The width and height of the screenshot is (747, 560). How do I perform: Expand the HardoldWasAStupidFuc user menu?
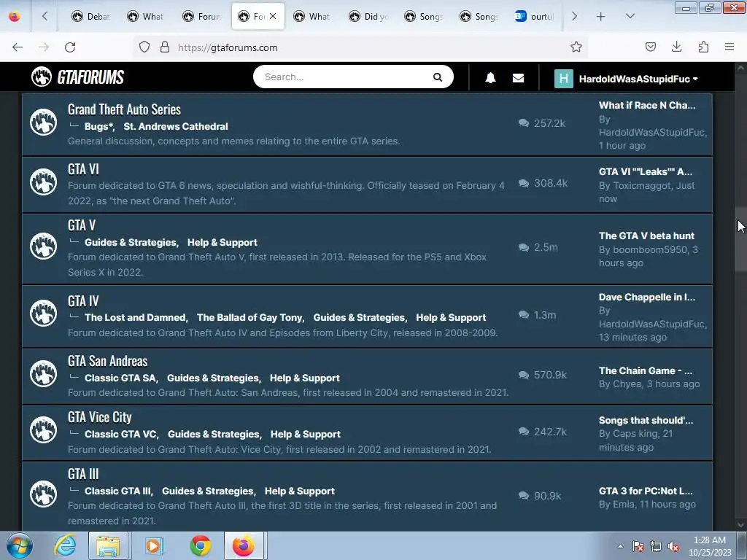point(638,79)
